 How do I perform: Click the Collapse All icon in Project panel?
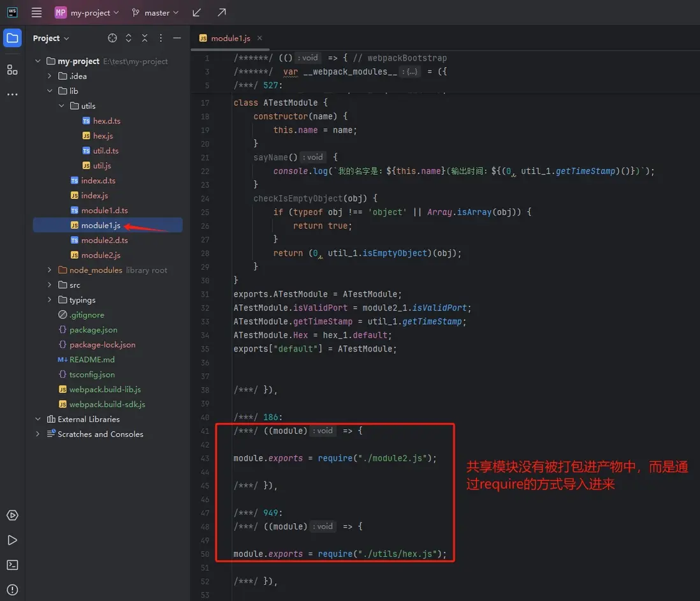pos(145,38)
